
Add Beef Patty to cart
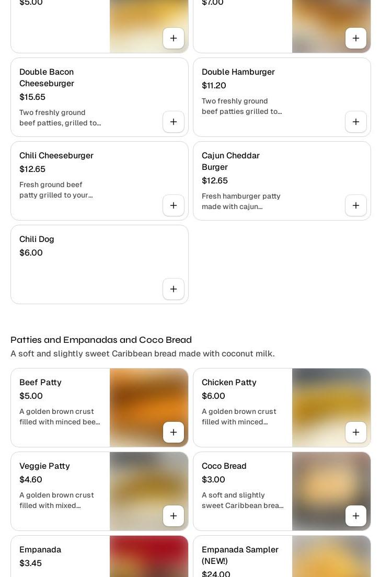click(174, 432)
